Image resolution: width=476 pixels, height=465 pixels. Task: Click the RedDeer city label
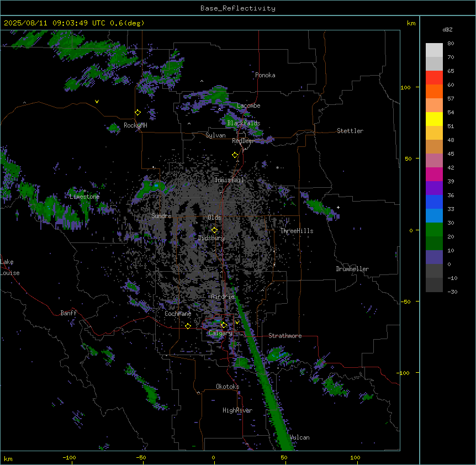pyautogui.click(x=244, y=141)
